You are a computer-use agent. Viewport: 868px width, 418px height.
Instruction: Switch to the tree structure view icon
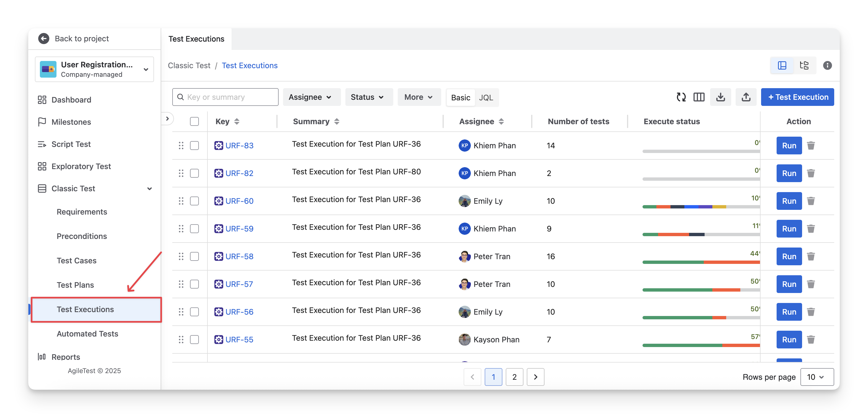point(804,65)
